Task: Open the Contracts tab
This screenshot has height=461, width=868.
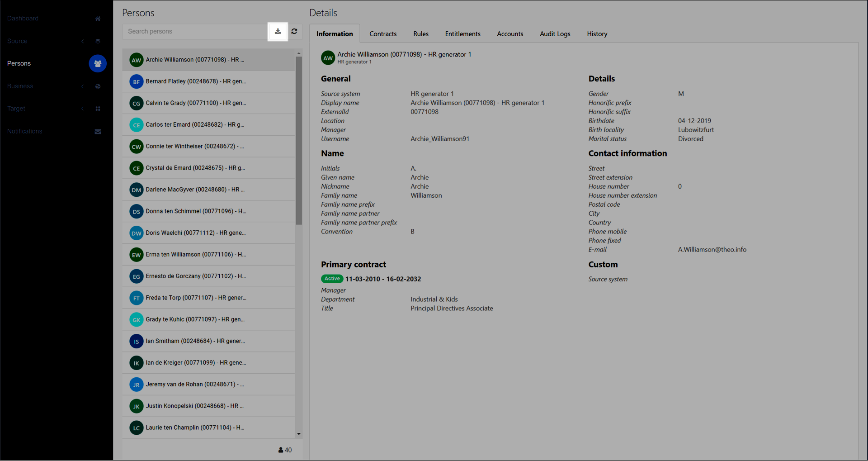Action: coord(383,34)
